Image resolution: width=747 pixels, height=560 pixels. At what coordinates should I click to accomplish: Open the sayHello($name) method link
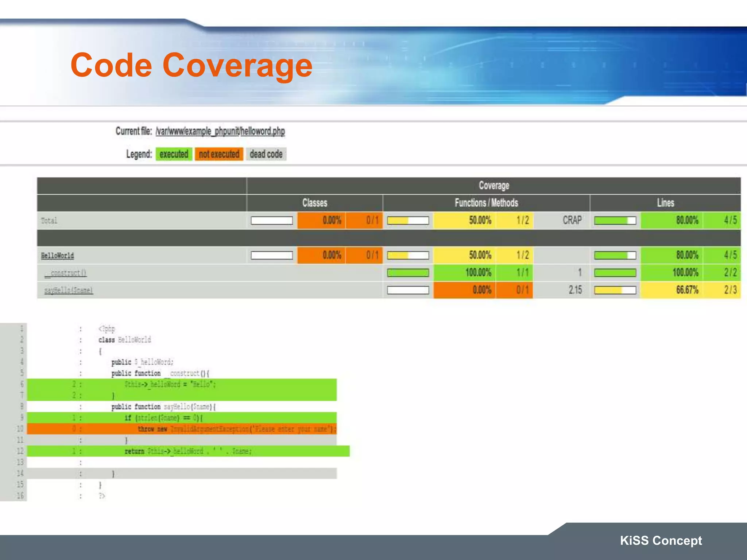(69, 291)
